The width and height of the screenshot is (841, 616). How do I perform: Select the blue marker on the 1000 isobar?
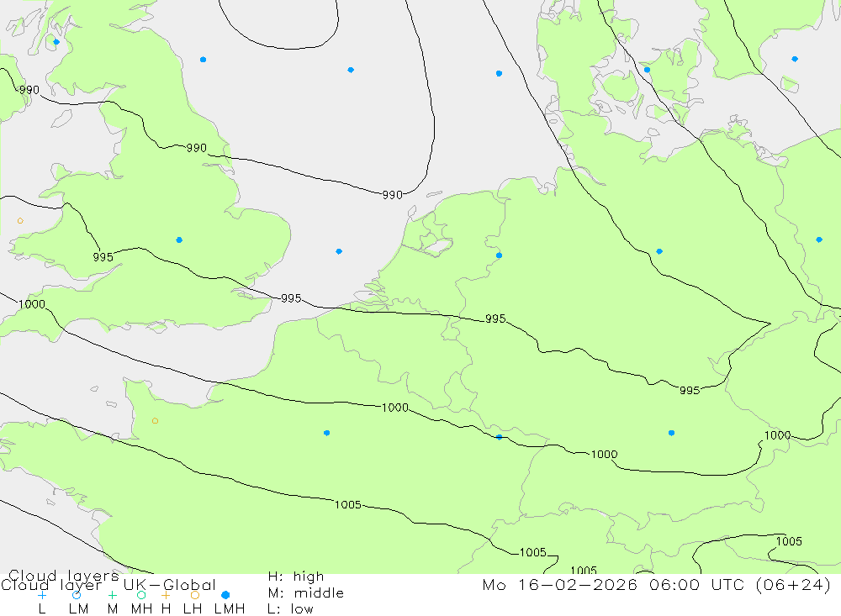[x=500, y=438]
